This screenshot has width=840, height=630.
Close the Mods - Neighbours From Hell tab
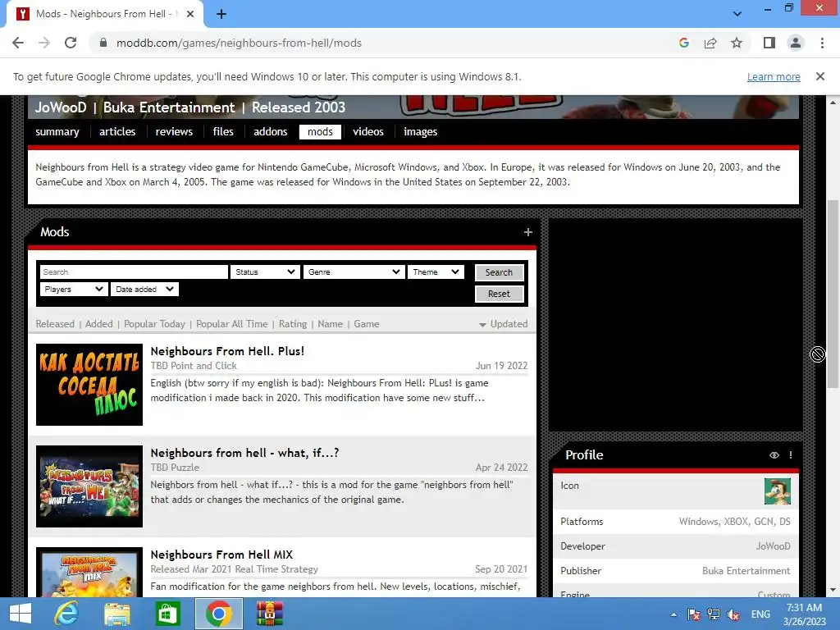tap(190, 14)
